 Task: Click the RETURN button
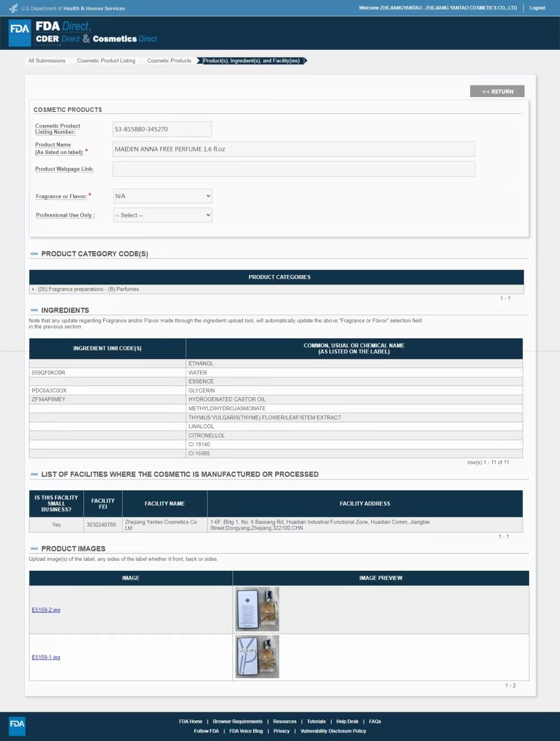497,92
